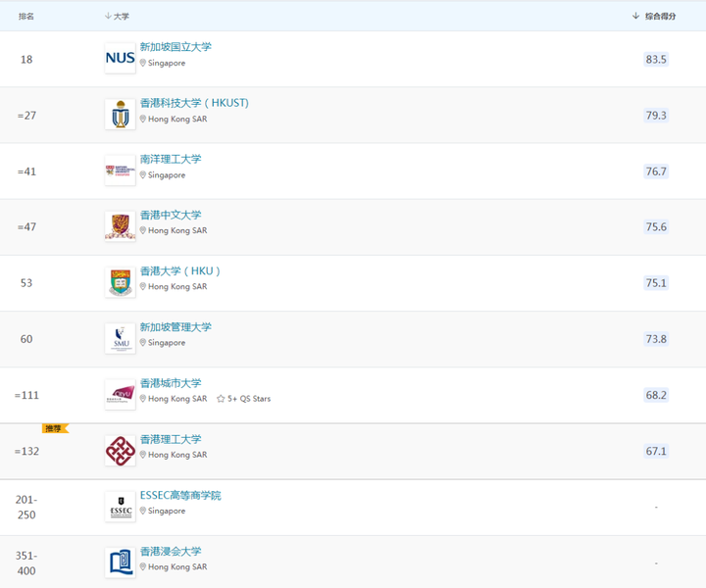Sort by 大学 column header
Viewport: 706px width, 588px height.
click(x=117, y=17)
